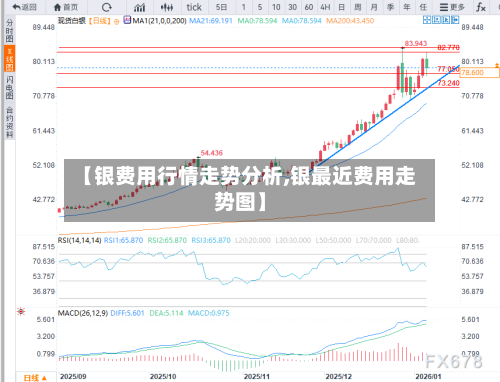Screen dimensions: 500x382
Task: Click the 2026/01 date axis label
Action: [428, 376]
